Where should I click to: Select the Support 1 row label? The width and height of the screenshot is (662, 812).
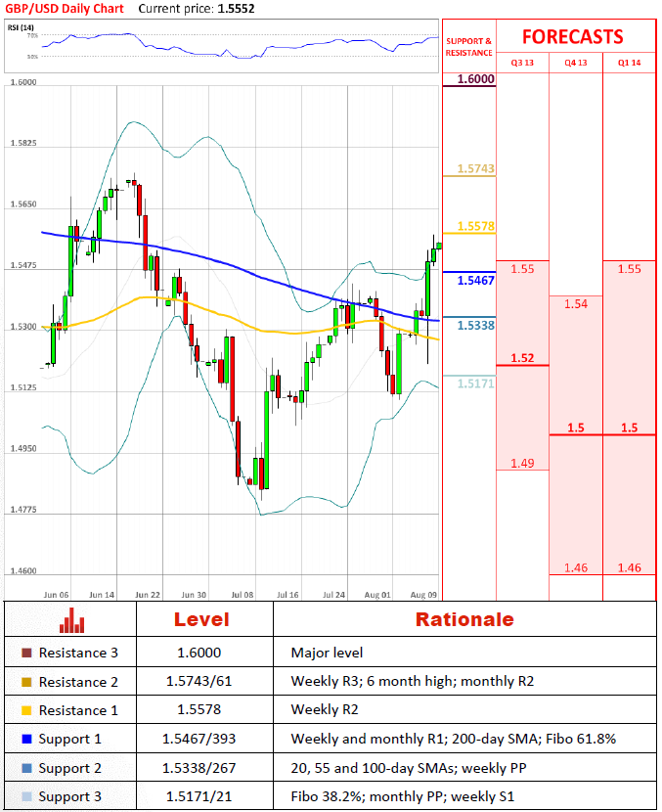[69, 739]
